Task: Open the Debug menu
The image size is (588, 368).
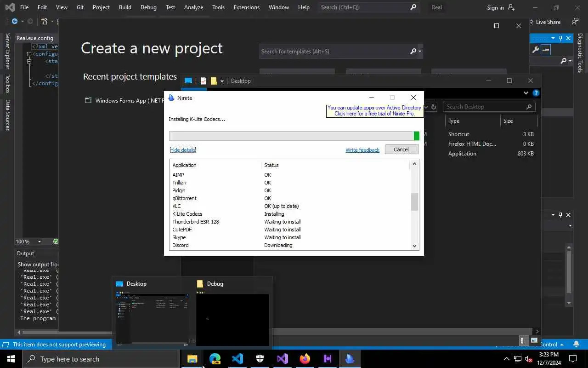Action: click(148, 7)
